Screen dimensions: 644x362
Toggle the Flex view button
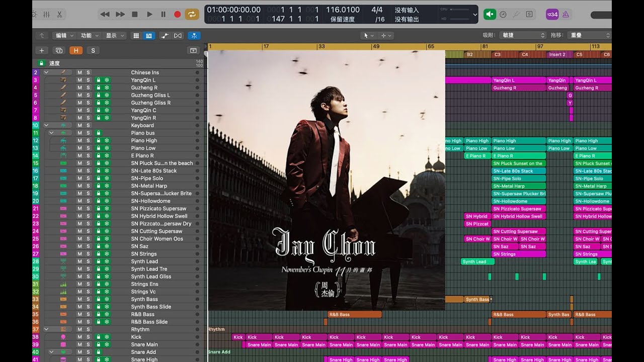[x=178, y=36]
